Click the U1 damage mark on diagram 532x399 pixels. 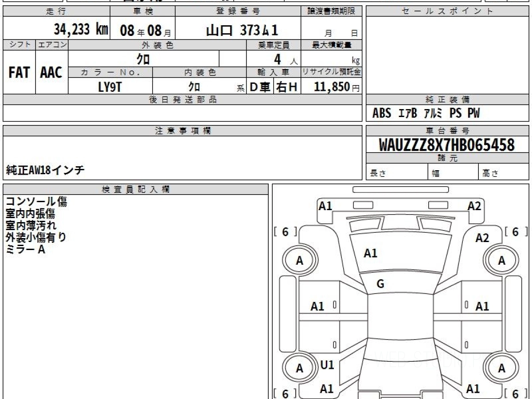point(327,365)
